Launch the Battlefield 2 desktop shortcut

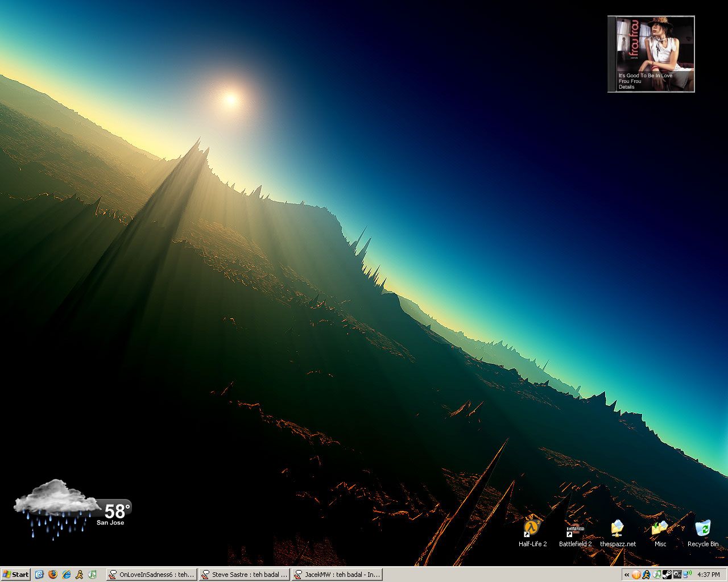point(575,533)
